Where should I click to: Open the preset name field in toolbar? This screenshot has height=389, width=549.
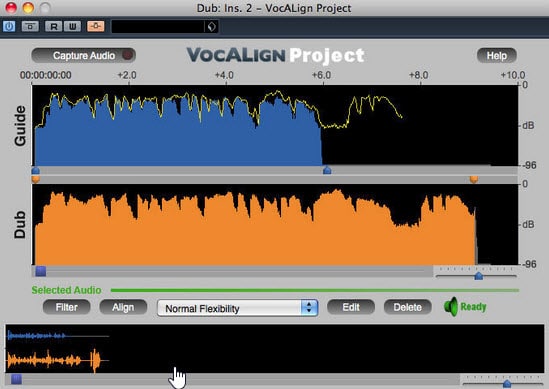(x=158, y=27)
